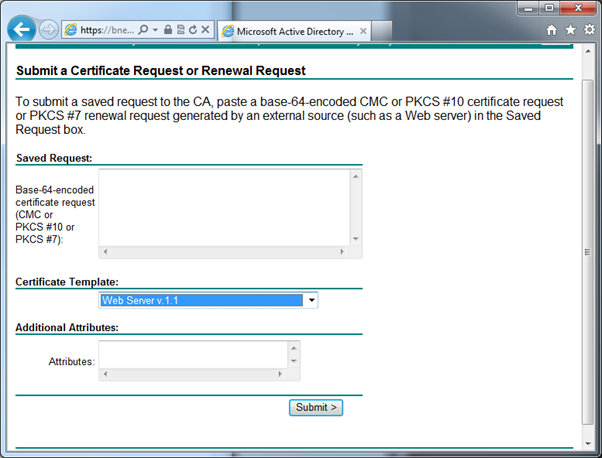Stop loading with the X icon in address bar
The width and height of the screenshot is (602, 458).
click(204, 30)
